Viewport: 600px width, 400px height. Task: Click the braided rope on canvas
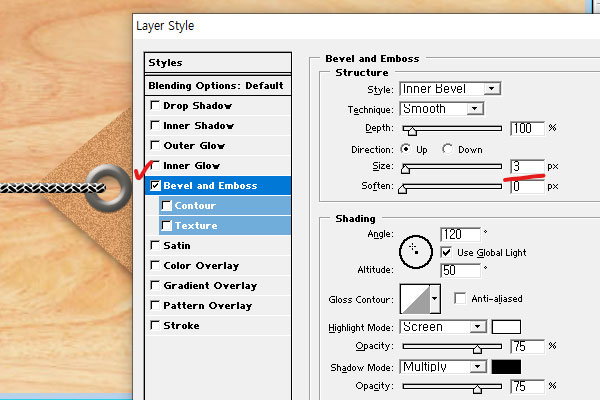coord(52,188)
